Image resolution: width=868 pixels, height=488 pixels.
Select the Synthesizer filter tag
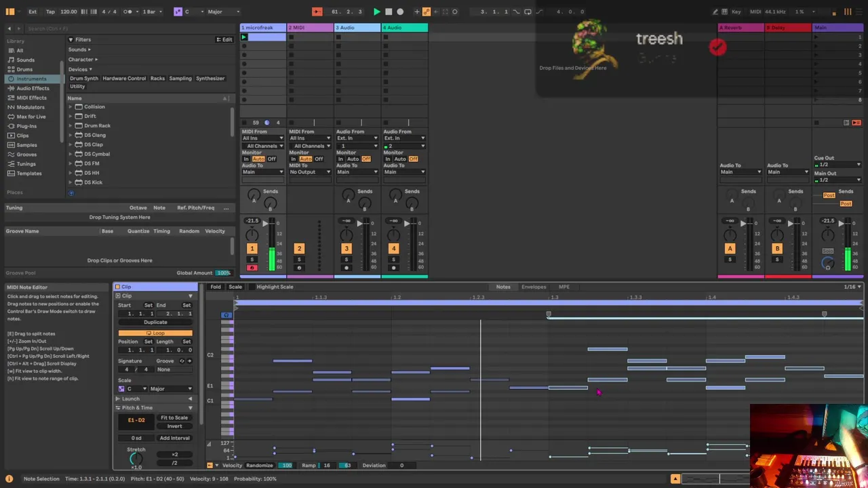pyautogui.click(x=210, y=79)
